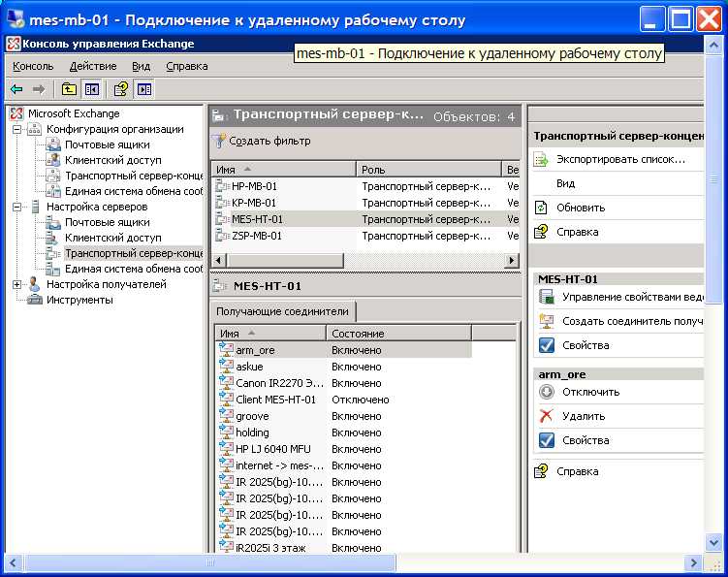The image size is (728, 577).
Task: Click the remote desktop horizontal scrollbar thumb
Action: pyautogui.click(x=209, y=563)
